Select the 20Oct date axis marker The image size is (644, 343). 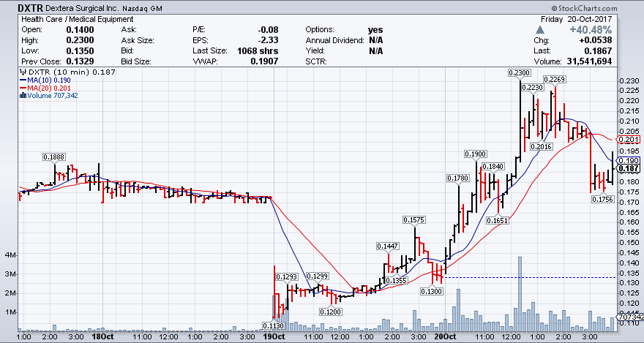443,337
